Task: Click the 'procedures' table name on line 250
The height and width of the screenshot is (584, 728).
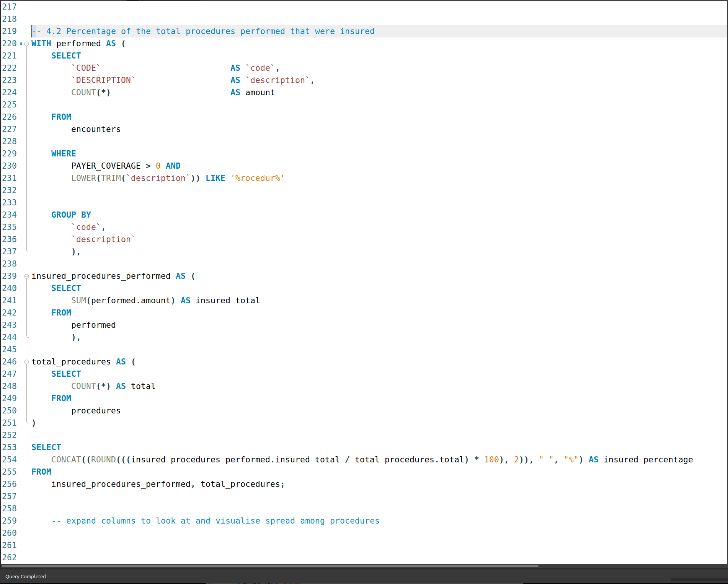Action: click(96, 411)
